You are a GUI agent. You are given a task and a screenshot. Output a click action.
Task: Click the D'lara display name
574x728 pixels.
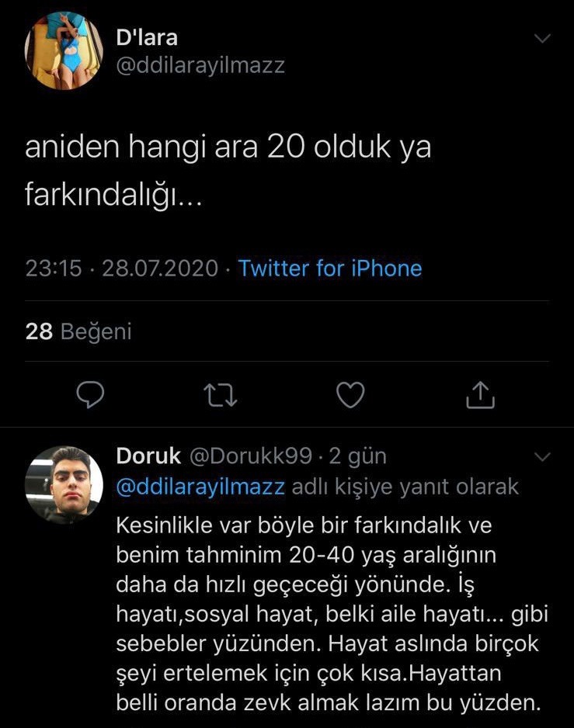pyautogui.click(x=147, y=38)
